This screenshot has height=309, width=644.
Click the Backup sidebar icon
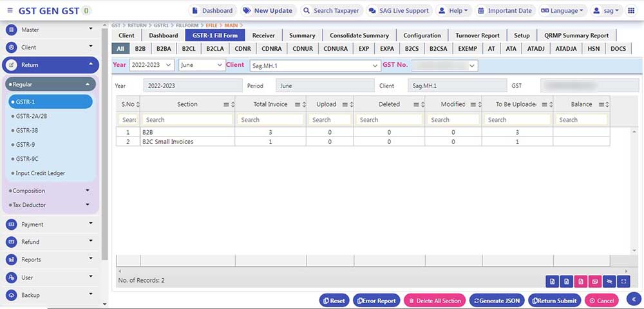coord(11,295)
